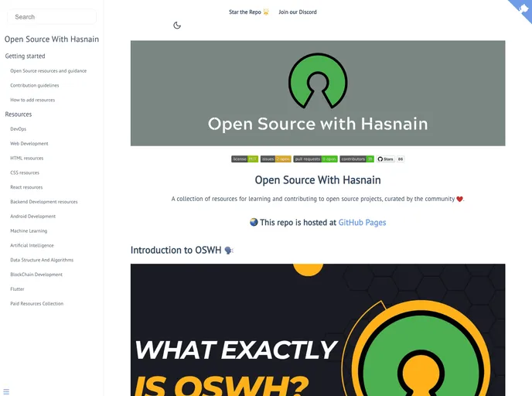Viewport: 532px width, 396px height.
Task: Open the Star the Repo link
Action: [x=249, y=12]
